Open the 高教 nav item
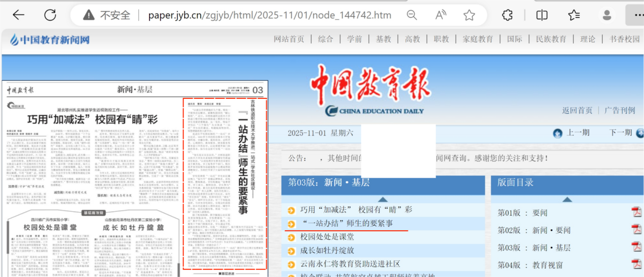Image resolution: width=644 pixels, height=277 pixels. point(413,39)
